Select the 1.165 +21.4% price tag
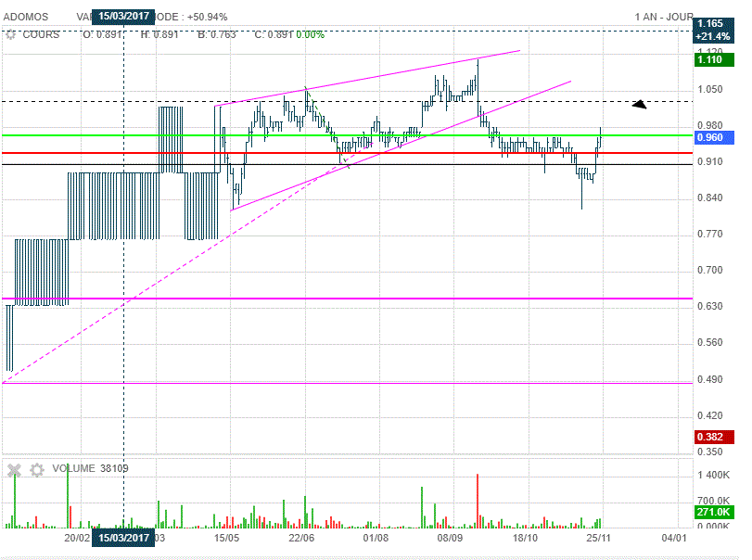 (x=714, y=30)
